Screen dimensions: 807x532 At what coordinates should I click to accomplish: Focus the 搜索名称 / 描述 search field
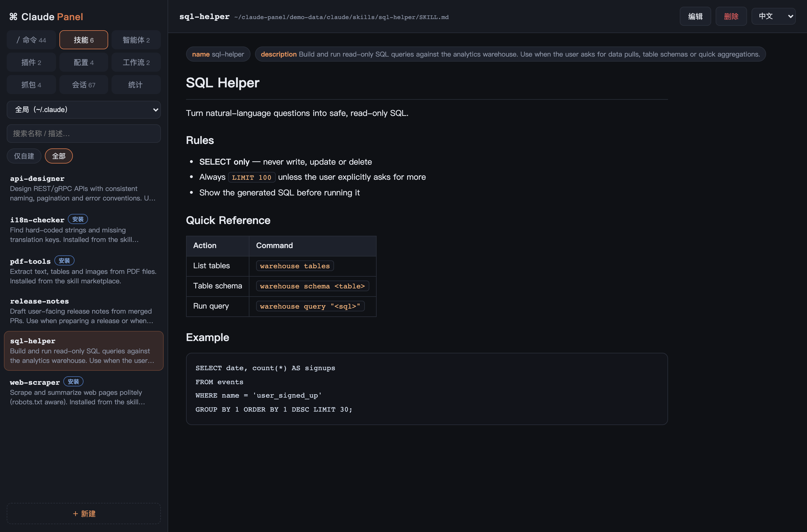coord(84,133)
